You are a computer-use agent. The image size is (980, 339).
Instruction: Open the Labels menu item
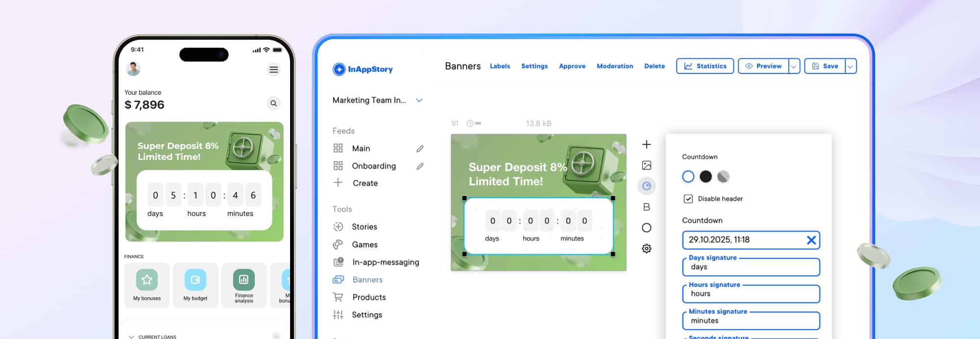coord(500,66)
